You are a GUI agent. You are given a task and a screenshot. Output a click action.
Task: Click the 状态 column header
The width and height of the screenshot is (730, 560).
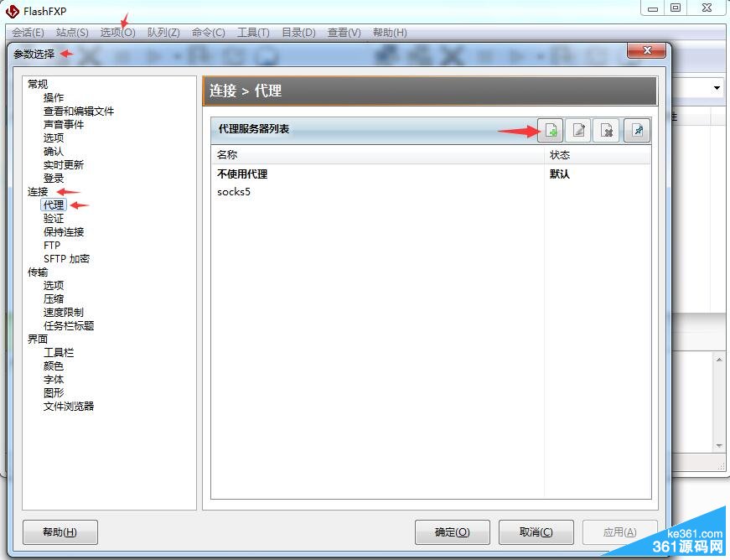click(598, 155)
